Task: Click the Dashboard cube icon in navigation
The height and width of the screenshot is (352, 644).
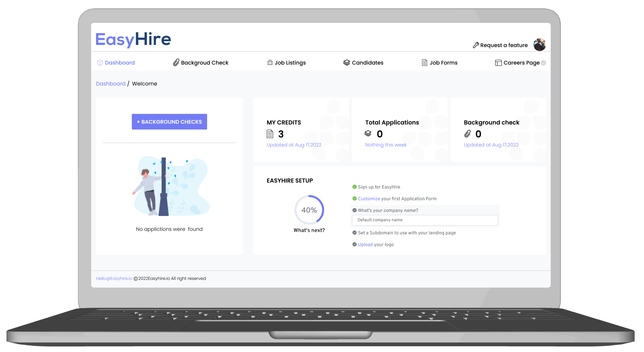Action: tap(100, 63)
